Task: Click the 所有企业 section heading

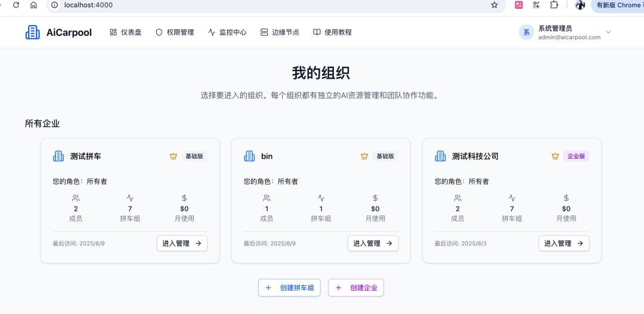Action: [42, 124]
